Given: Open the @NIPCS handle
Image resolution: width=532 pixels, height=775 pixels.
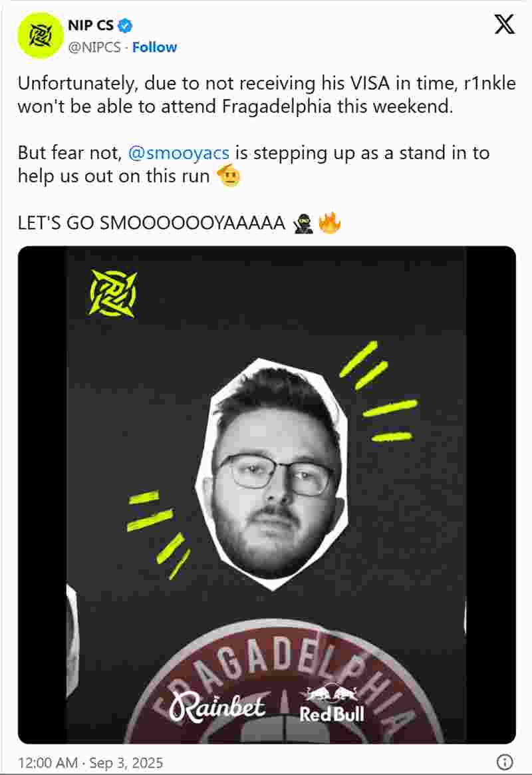Looking at the screenshot, I should 94,47.
